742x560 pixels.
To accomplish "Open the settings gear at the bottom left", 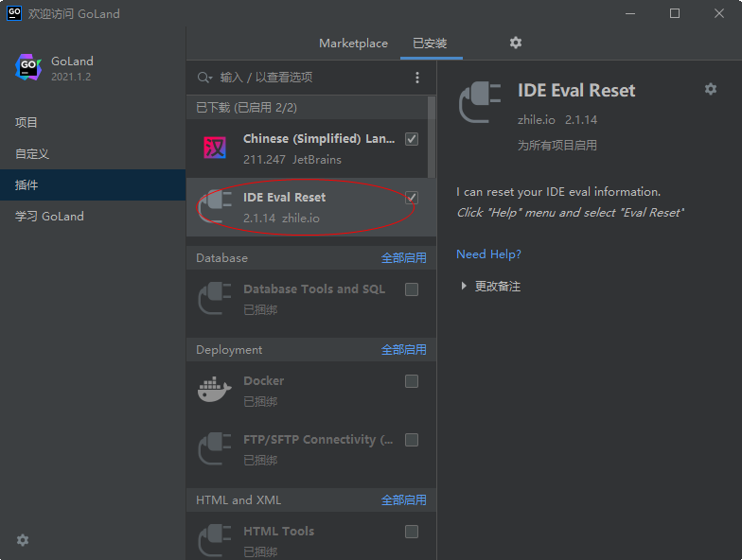I will [x=23, y=540].
